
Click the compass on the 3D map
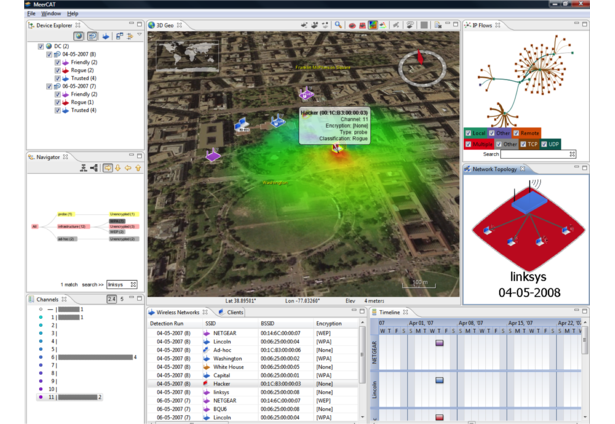[x=422, y=68]
